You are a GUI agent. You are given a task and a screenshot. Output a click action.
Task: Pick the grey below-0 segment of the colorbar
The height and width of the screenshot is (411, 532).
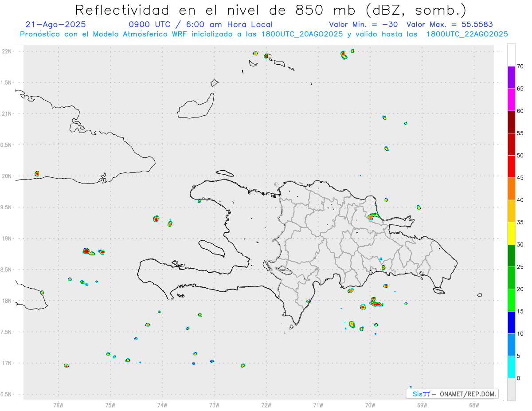point(511,389)
